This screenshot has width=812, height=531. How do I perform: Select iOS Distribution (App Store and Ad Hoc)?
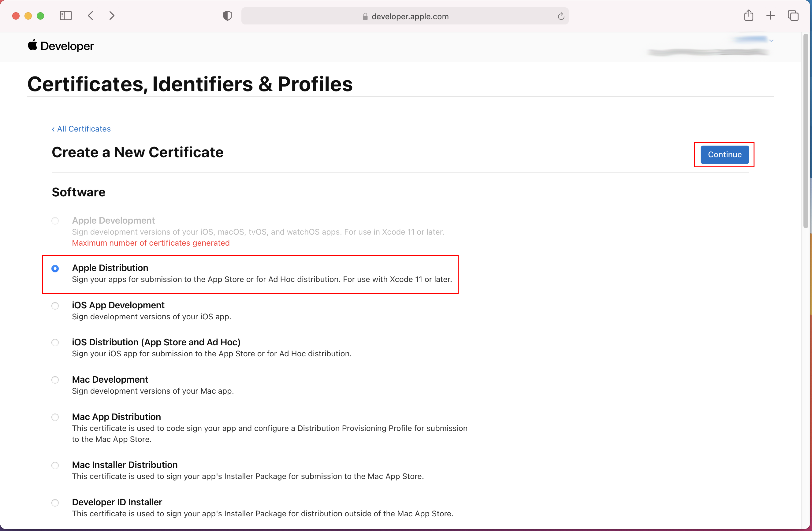pyautogui.click(x=55, y=343)
